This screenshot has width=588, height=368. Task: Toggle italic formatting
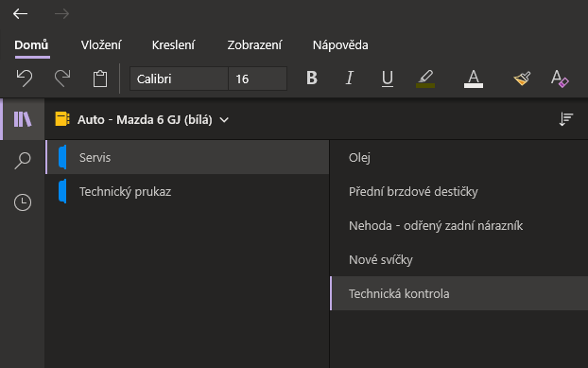tap(350, 78)
